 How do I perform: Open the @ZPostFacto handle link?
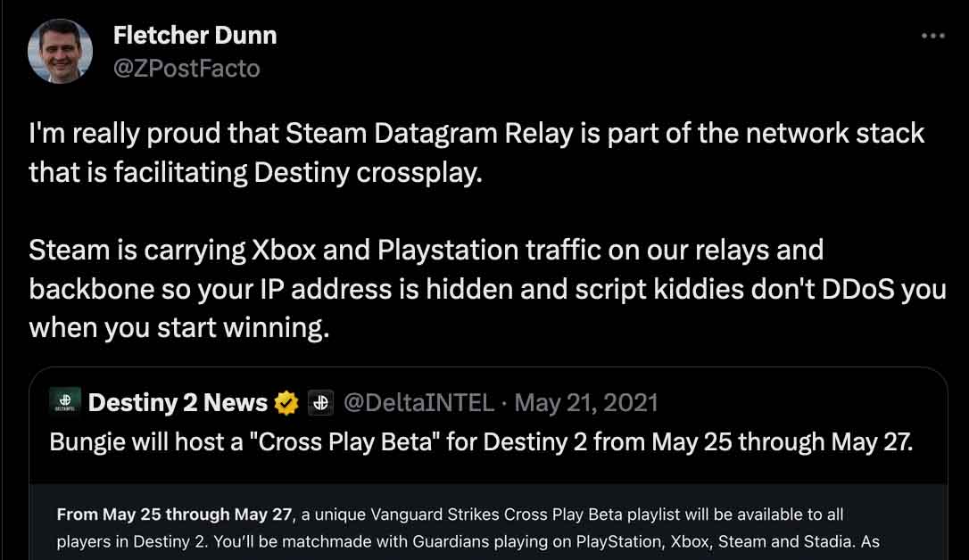click(x=186, y=68)
